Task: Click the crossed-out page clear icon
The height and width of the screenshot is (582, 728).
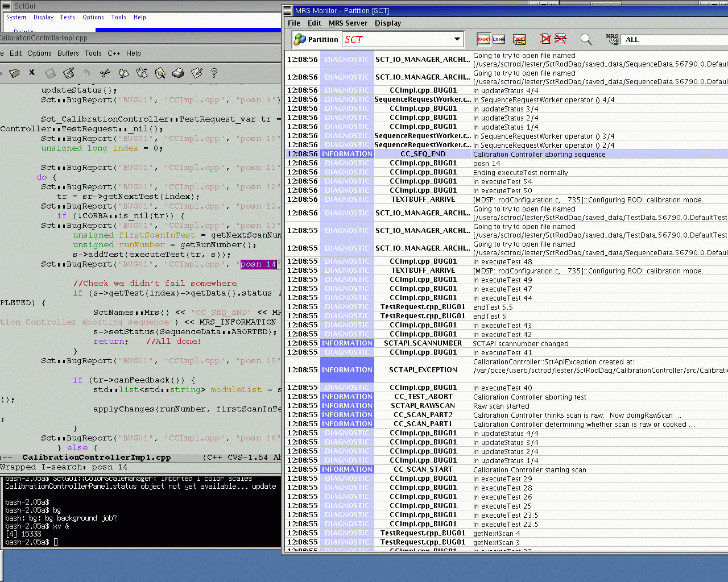Action: tap(545, 39)
